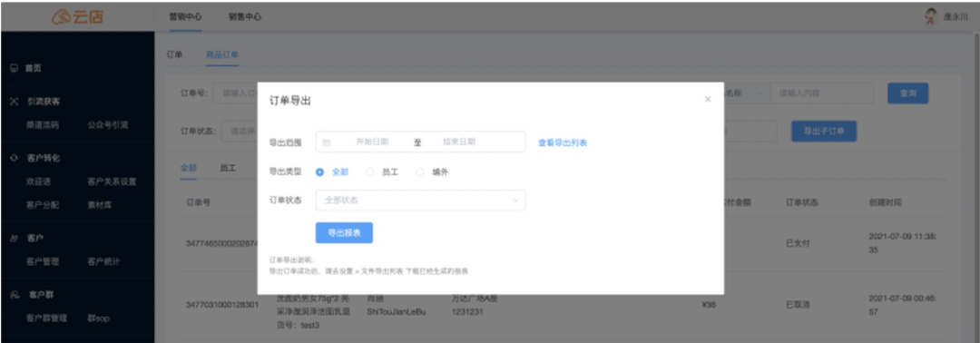
Task: Switch to the 订单 tab
Action: [x=174, y=55]
